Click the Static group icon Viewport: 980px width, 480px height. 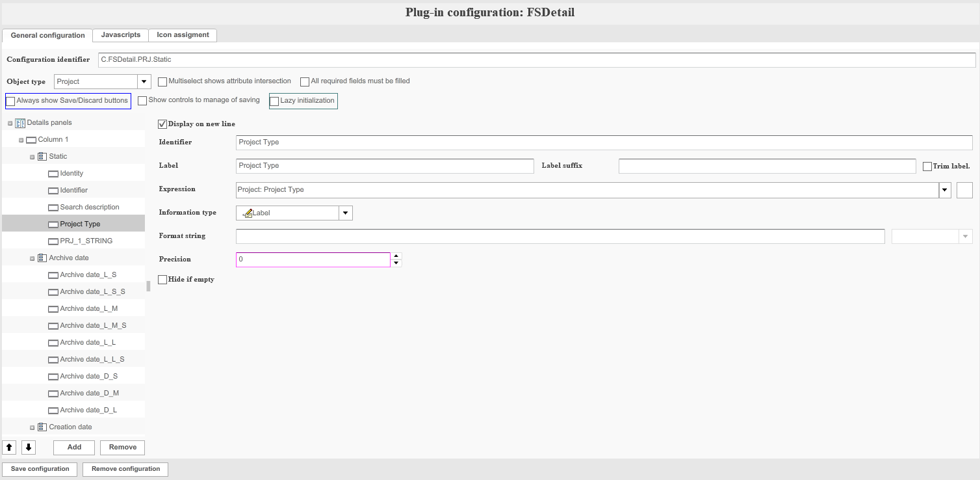tap(42, 157)
